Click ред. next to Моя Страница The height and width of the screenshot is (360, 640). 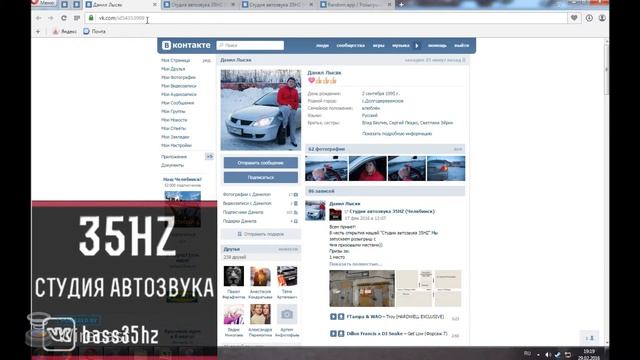(207, 60)
